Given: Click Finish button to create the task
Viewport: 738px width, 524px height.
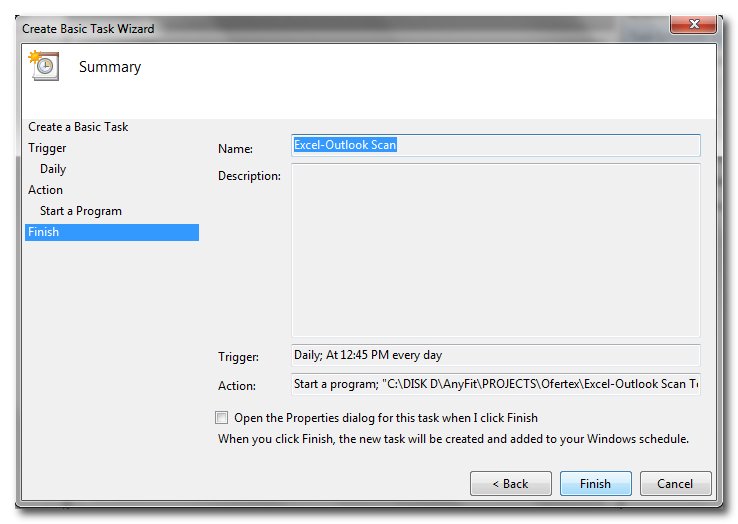Looking at the screenshot, I should tap(595, 484).
